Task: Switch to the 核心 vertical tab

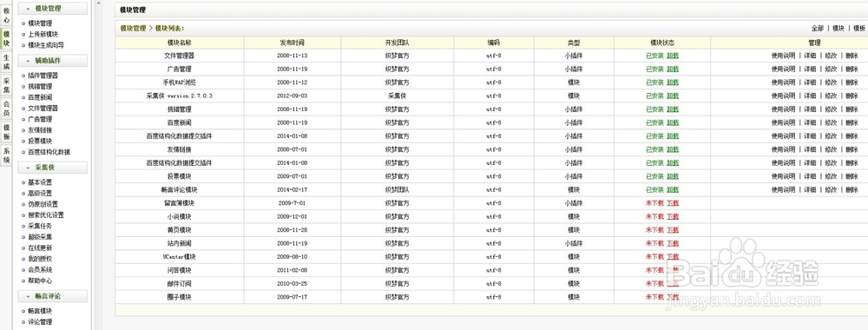Action: click(x=6, y=15)
